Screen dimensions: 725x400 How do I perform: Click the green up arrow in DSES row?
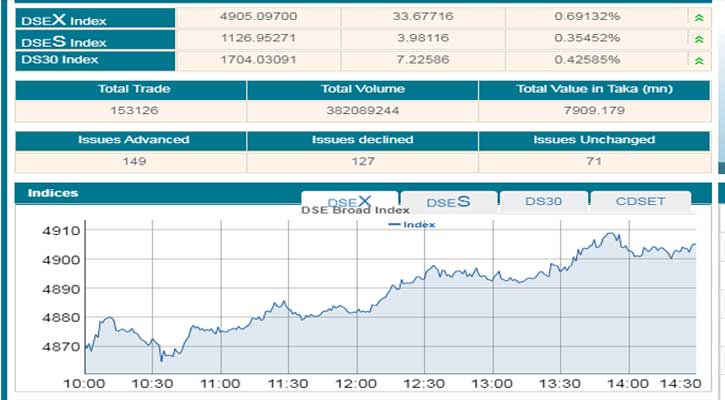click(x=698, y=39)
